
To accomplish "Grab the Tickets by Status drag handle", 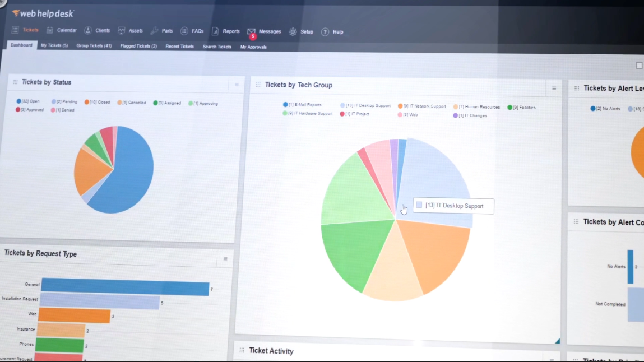I will click(15, 82).
